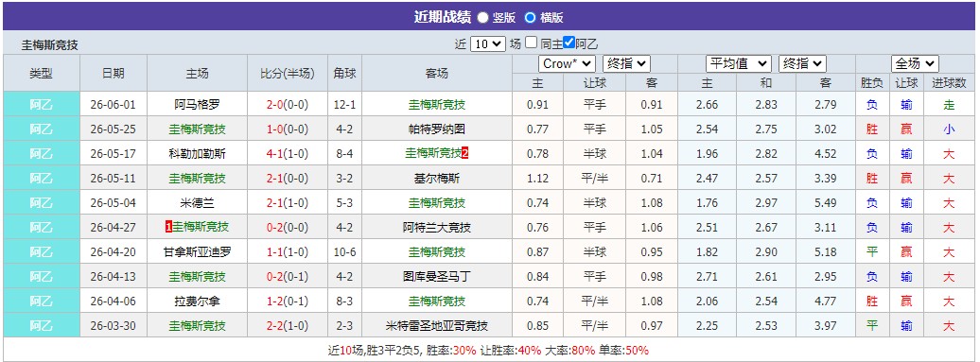Click the 圭梅斯竞技 team title
This screenshot has width=980, height=362.
point(50,45)
